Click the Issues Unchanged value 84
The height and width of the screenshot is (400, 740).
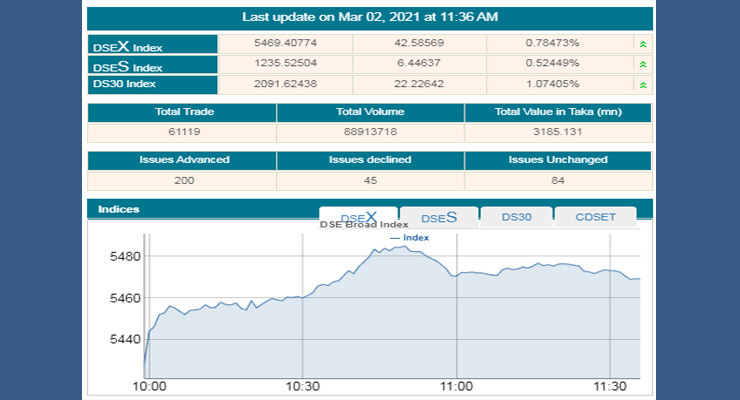tap(558, 180)
